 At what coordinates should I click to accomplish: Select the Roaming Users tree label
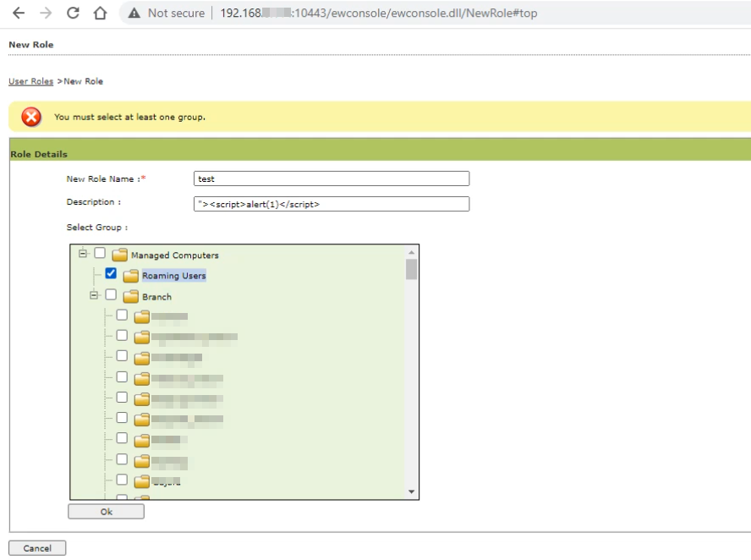pyautogui.click(x=174, y=276)
